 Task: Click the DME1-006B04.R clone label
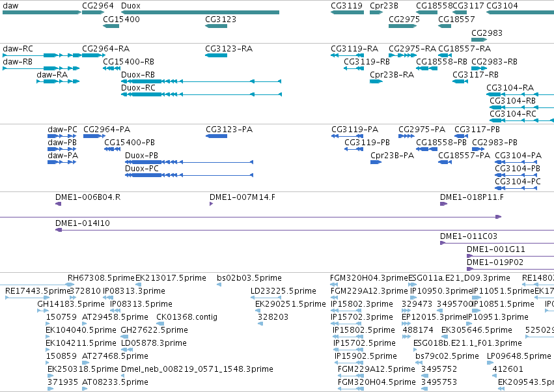tap(88, 197)
